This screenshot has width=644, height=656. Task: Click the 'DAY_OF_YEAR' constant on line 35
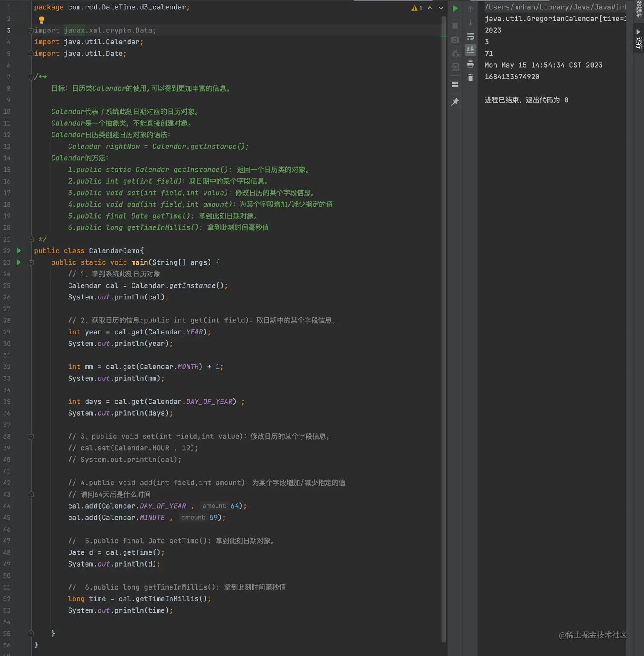click(x=210, y=402)
